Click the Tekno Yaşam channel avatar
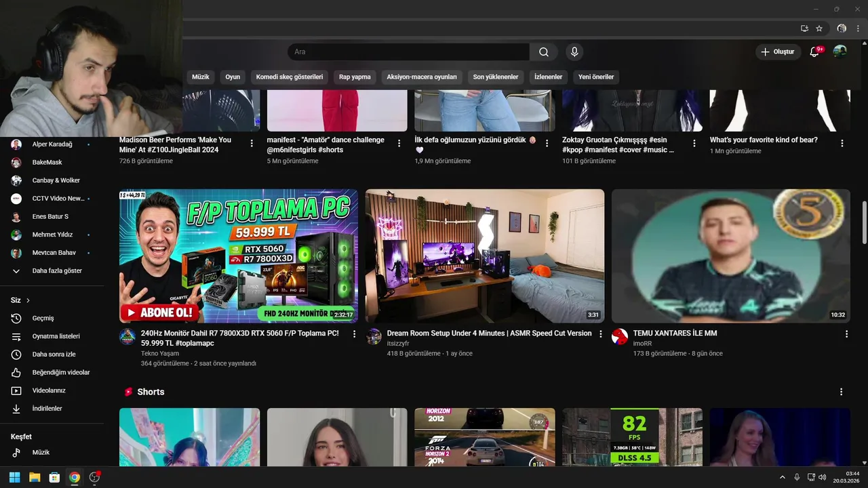The height and width of the screenshot is (488, 868). pyautogui.click(x=127, y=337)
